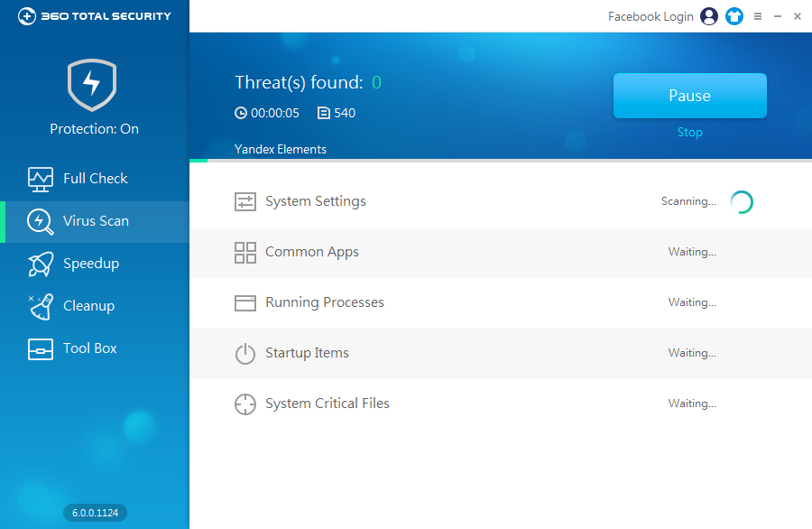Click the Threat(s) found heading
Image resolution: width=812 pixels, height=529 pixels.
[x=299, y=82]
